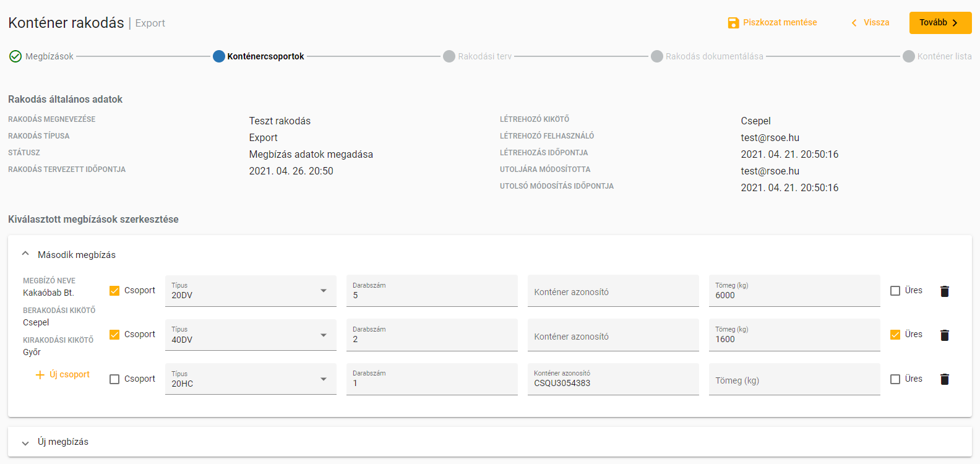The image size is (980, 464).
Task: Expand the Új megbízás panel
Action: pos(25,442)
